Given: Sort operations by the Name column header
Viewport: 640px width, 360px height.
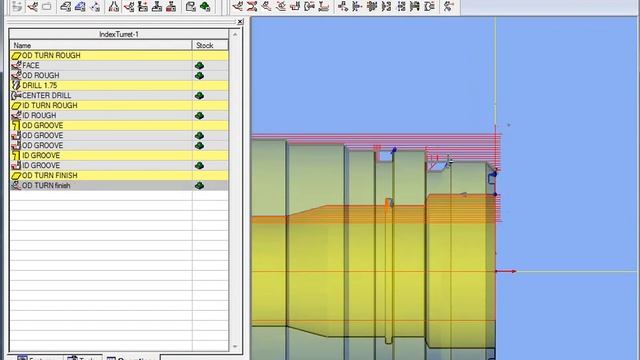Looking at the screenshot, I should (x=101, y=45).
